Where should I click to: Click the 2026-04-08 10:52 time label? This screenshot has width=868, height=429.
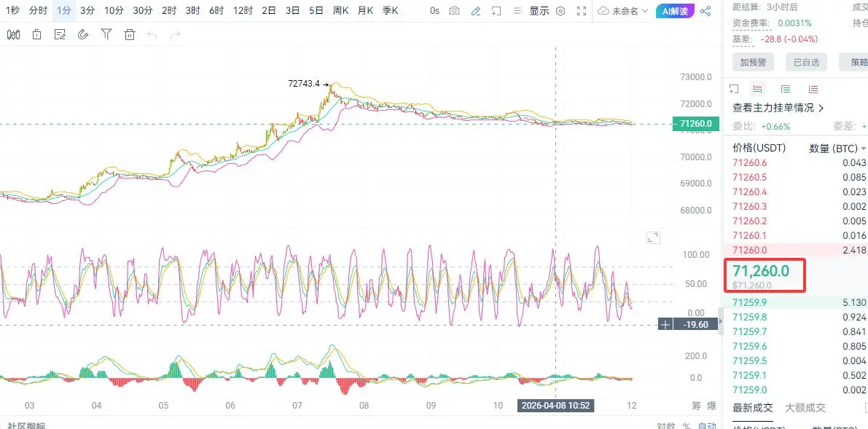pyautogui.click(x=555, y=406)
